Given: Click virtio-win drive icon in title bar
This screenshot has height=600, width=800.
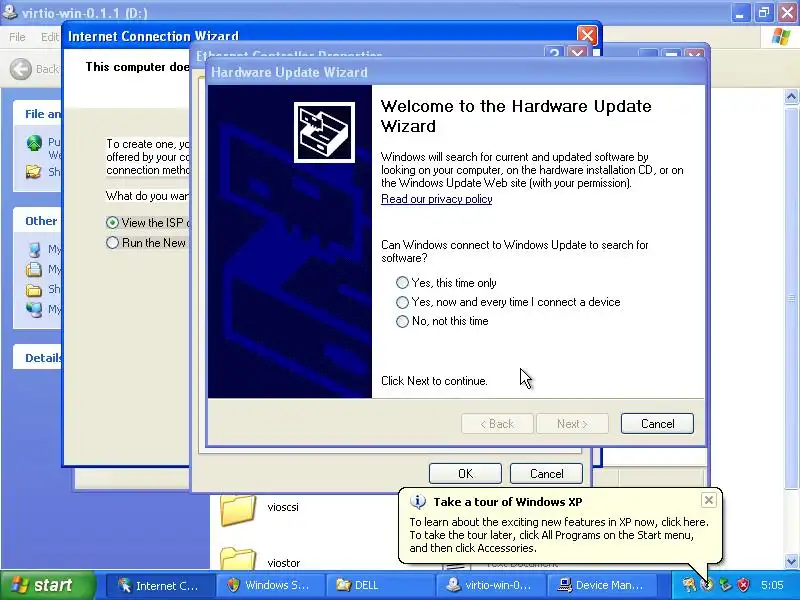Looking at the screenshot, I should [9, 11].
